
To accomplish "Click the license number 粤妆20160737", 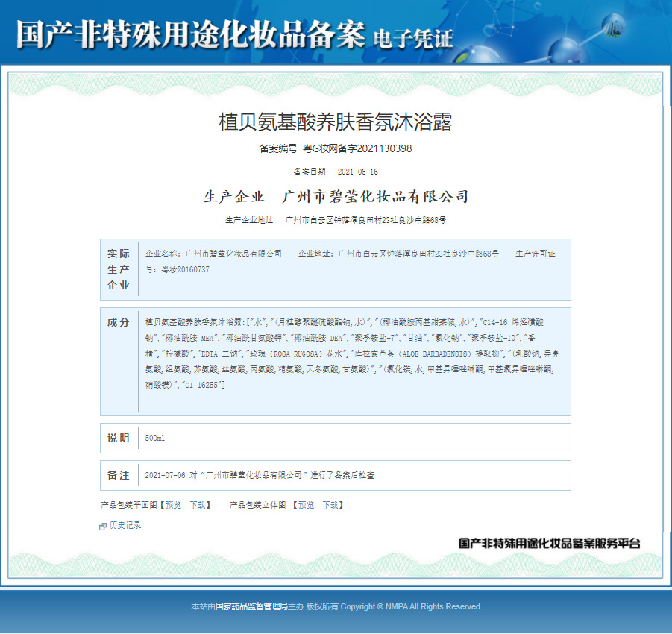I will 185,269.
